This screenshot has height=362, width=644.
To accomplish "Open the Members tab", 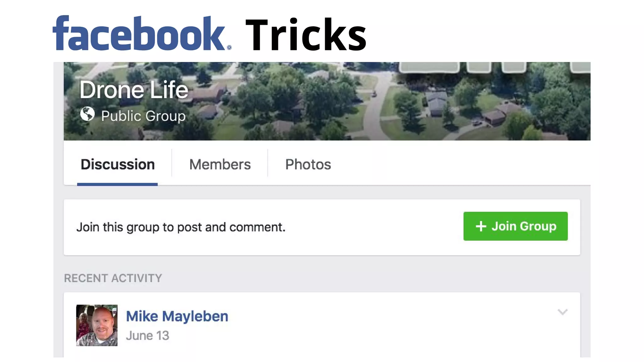I will click(220, 164).
